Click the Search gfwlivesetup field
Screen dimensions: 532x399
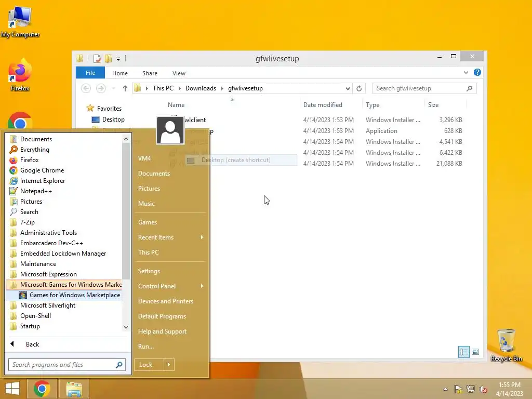(x=424, y=88)
